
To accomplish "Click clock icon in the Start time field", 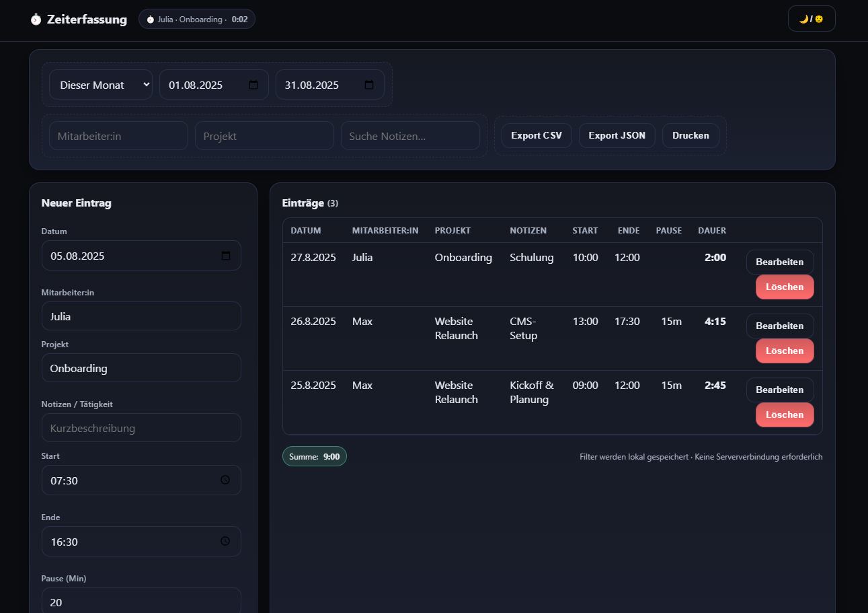I will [225, 480].
